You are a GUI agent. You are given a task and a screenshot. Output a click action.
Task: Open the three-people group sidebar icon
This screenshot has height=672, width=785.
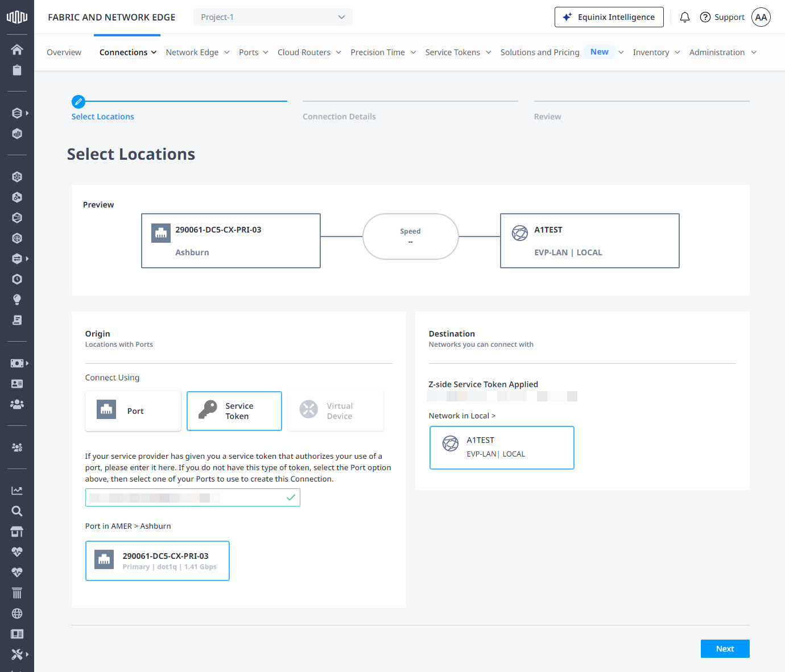[17, 404]
